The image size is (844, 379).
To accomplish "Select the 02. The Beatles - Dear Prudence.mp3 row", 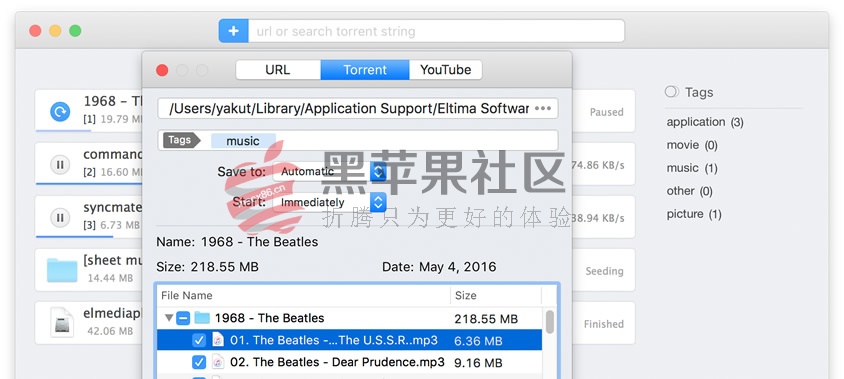I will tap(349, 362).
